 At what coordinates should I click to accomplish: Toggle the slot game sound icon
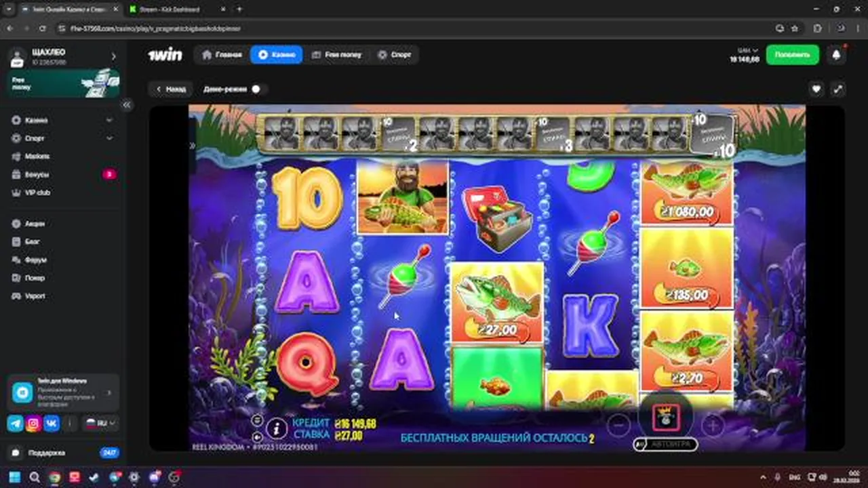tap(256, 436)
